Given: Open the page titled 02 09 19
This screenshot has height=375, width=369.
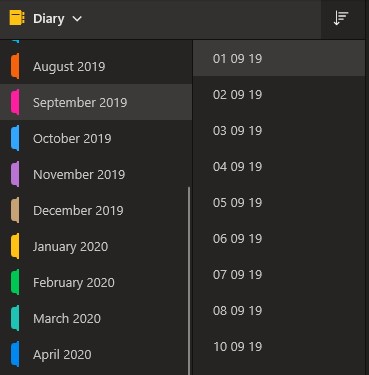Looking at the screenshot, I should tap(279, 95).
